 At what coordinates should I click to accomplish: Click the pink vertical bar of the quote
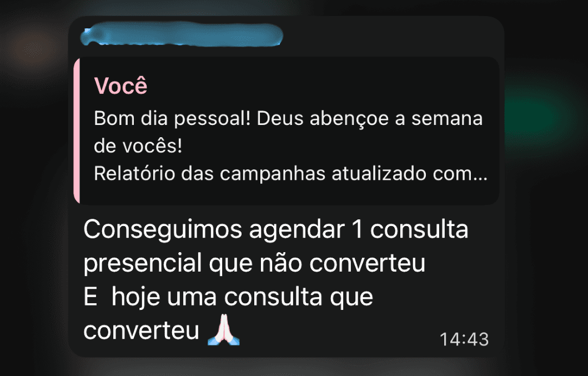click(77, 131)
